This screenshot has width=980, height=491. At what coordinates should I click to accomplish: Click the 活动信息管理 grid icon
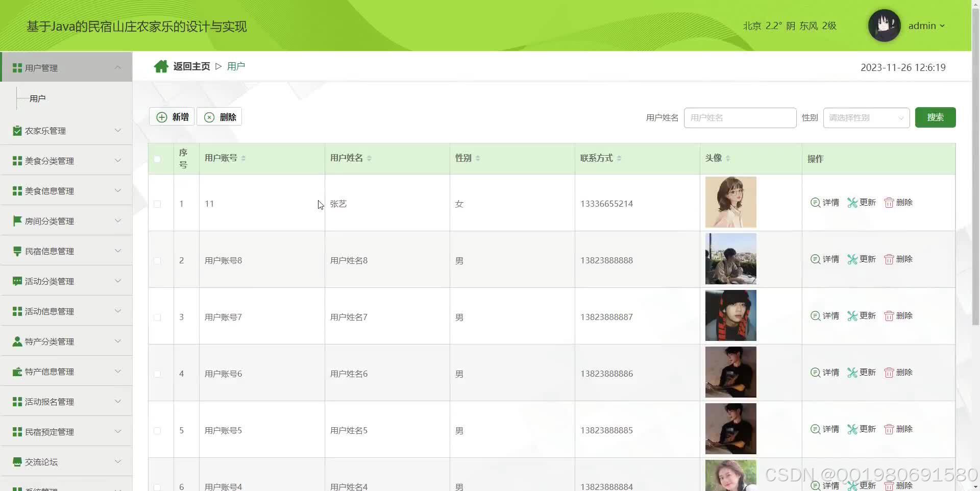click(x=17, y=311)
